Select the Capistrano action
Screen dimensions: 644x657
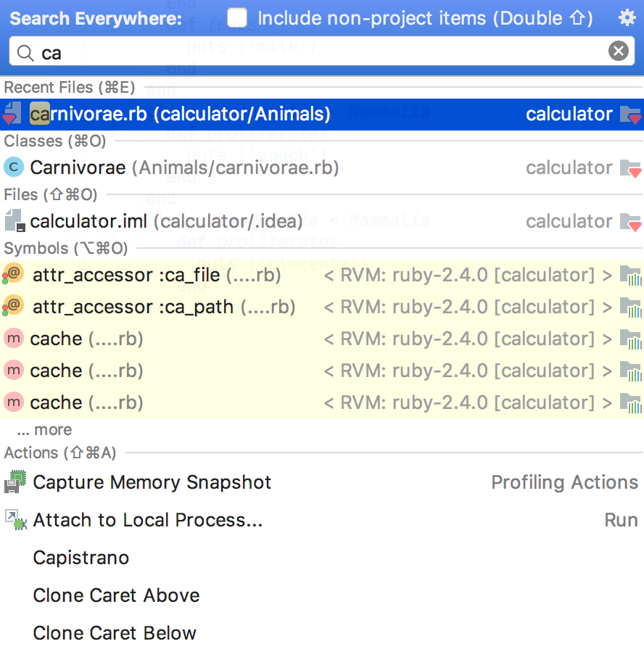point(81,558)
